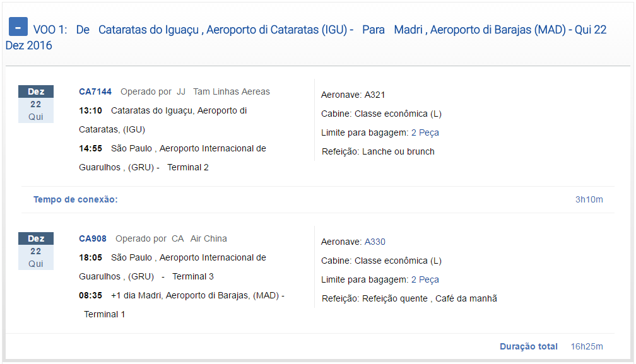Click the Duração total label
This screenshot has height=364, width=636.
point(529,346)
